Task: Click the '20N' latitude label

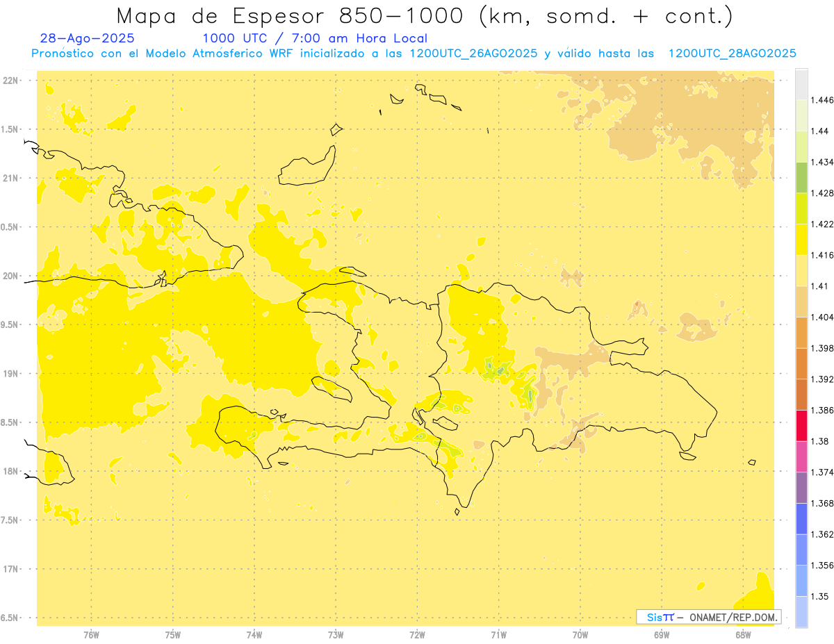Action: (11, 276)
